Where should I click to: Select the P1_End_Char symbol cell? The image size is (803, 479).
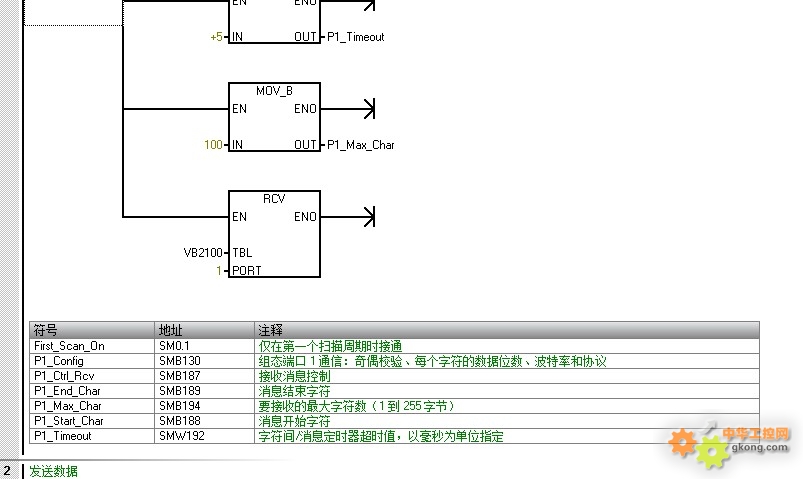[x=92, y=391]
